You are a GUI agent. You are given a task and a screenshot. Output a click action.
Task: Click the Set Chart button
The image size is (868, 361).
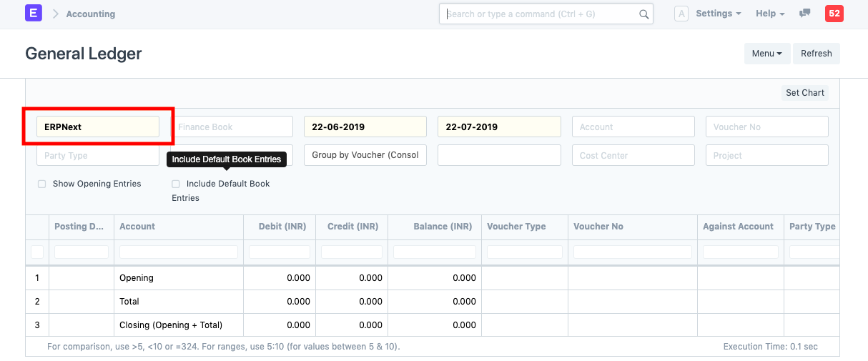pos(804,93)
